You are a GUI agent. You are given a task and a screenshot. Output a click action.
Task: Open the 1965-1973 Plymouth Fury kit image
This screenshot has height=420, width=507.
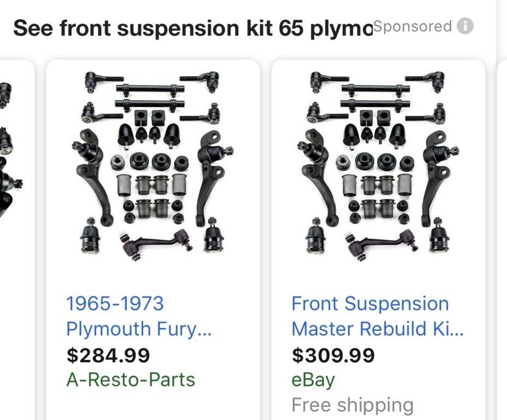pyautogui.click(x=152, y=163)
